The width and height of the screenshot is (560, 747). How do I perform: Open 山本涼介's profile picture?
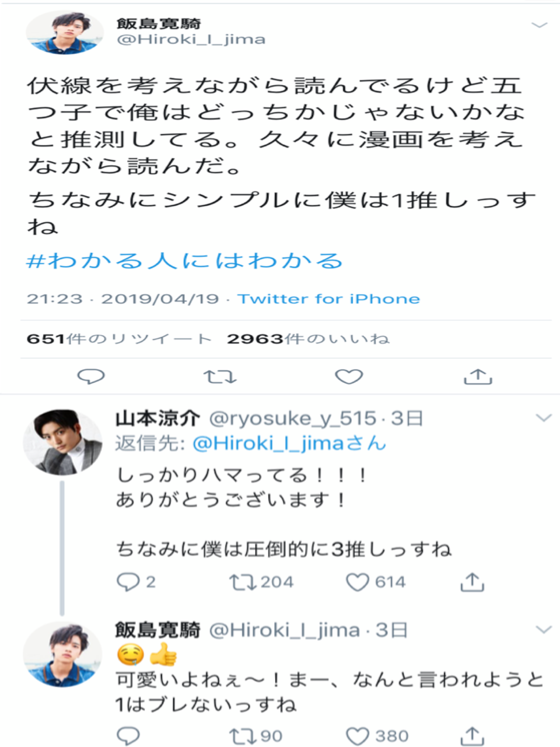tap(62, 442)
